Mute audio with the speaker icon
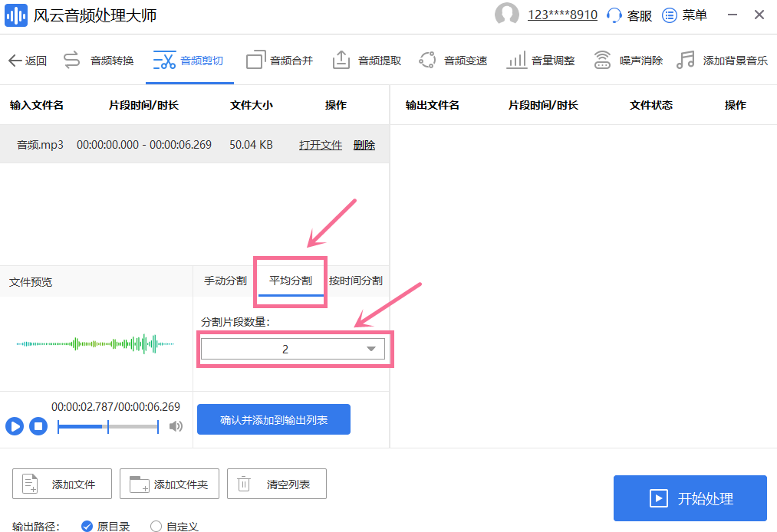 pos(176,425)
